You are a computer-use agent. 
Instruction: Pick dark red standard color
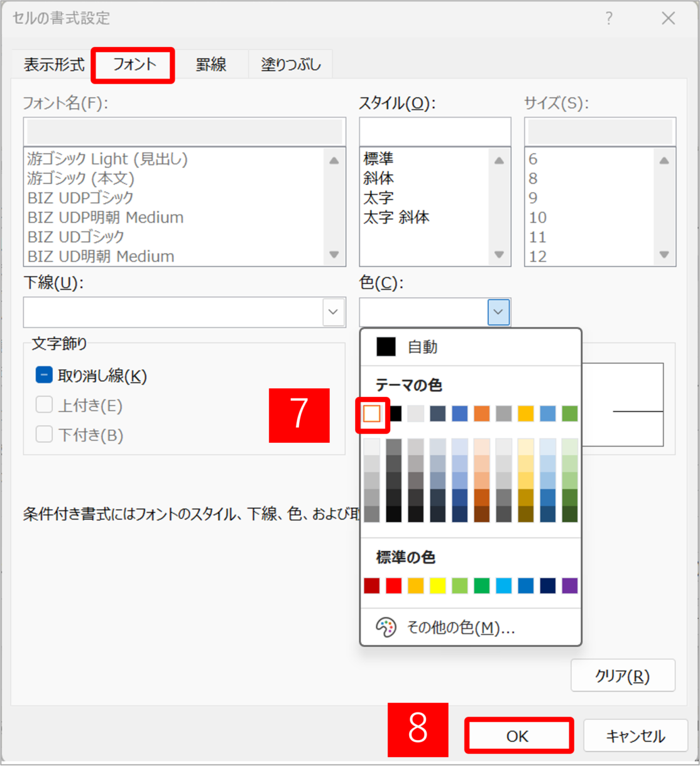point(372,586)
